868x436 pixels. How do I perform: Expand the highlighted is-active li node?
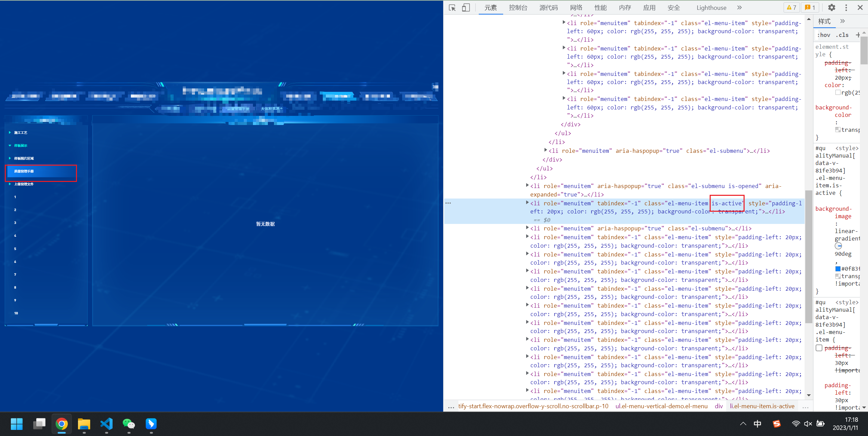click(527, 203)
